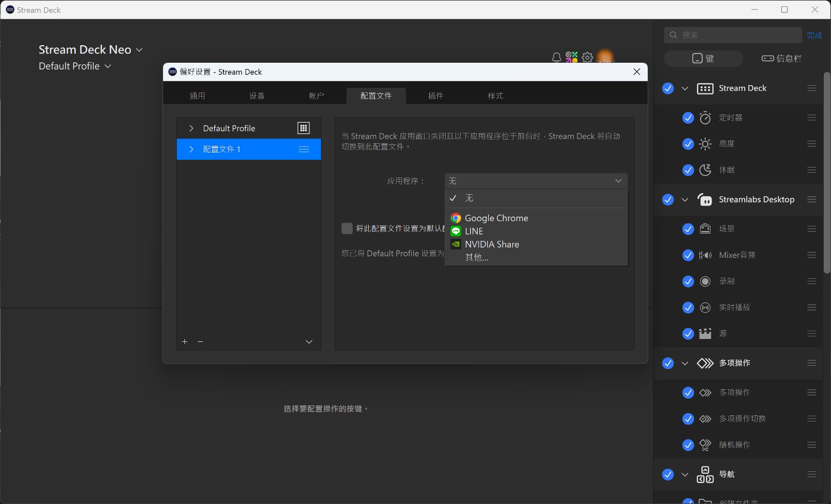Toggle the 随机操作 checkmark
831x504 pixels.
688,445
